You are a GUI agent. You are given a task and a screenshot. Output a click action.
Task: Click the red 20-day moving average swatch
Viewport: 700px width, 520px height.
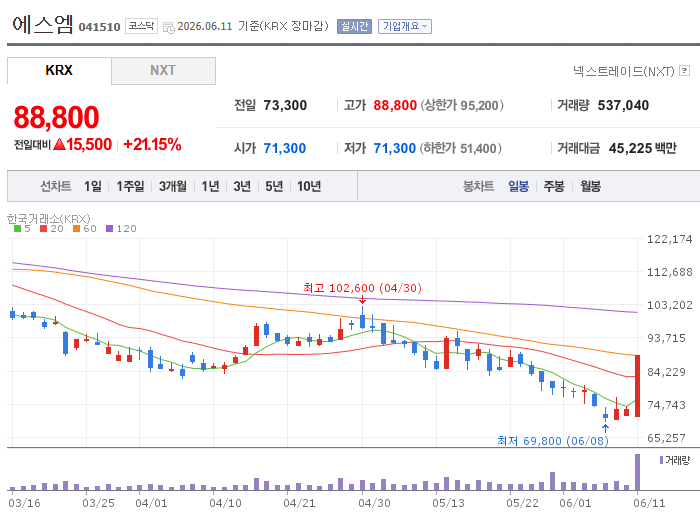point(43,229)
